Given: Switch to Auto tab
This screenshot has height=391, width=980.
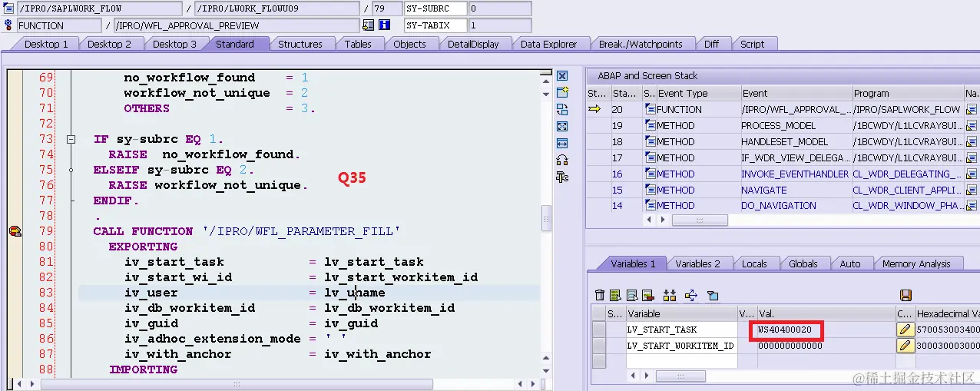Looking at the screenshot, I should point(850,263).
